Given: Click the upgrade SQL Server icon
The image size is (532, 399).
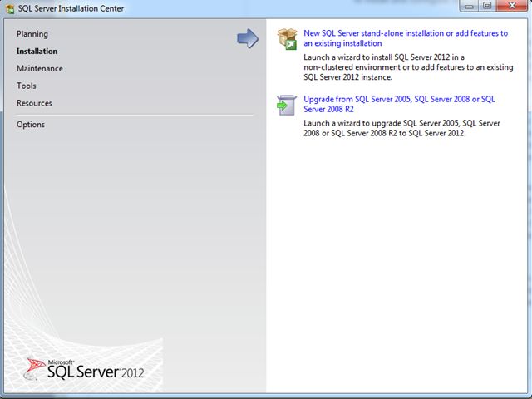Looking at the screenshot, I should (287, 105).
